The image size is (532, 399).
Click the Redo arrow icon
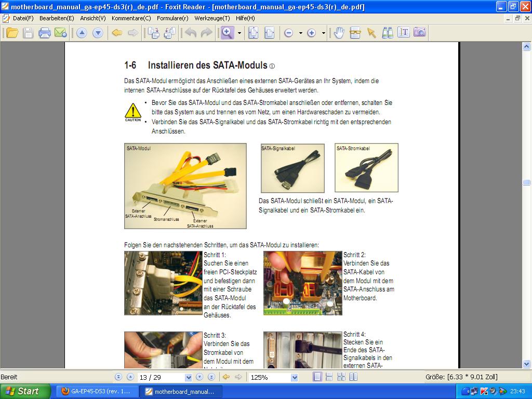(207, 33)
